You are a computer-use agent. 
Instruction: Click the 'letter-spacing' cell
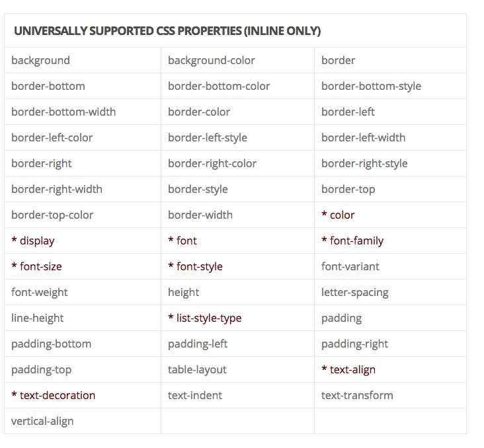point(390,292)
